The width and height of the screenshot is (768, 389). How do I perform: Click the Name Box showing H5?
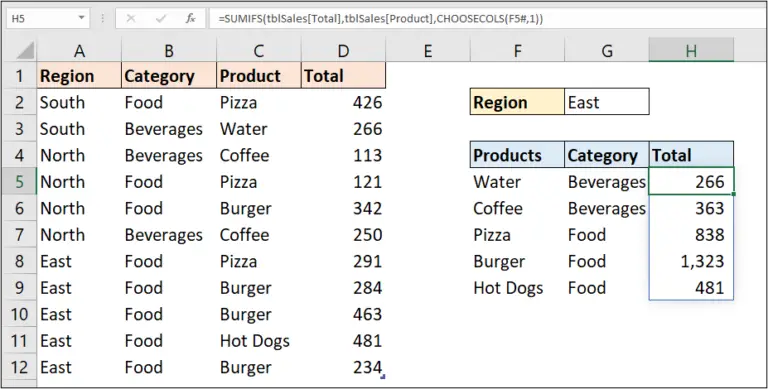(47, 19)
